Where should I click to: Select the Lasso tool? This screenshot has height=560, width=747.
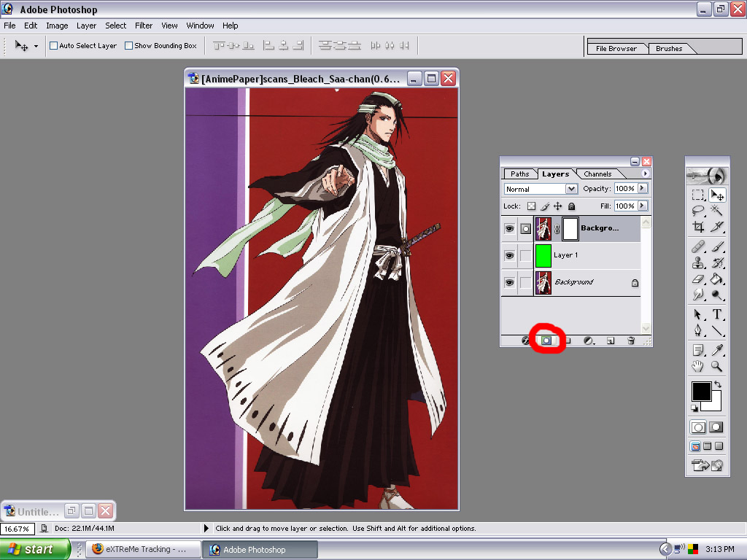(x=698, y=211)
